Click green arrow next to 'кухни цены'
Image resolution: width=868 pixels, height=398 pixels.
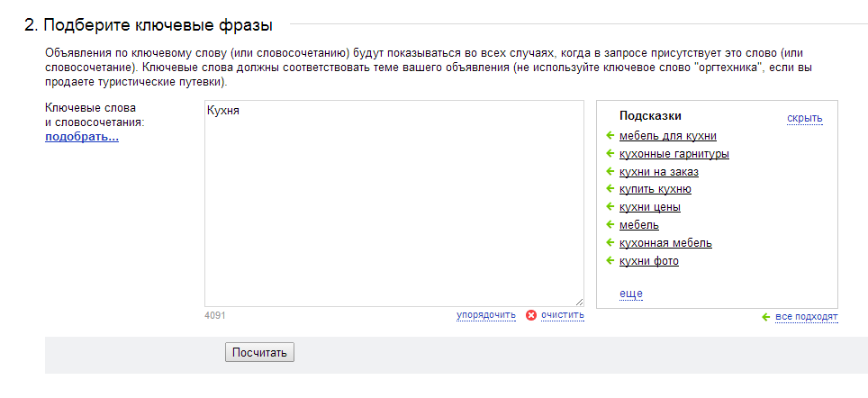click(x=610, y=206)
